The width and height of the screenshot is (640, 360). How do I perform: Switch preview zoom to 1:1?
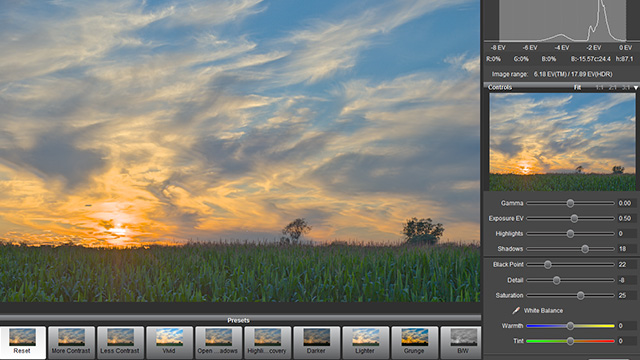click(599, 87)
